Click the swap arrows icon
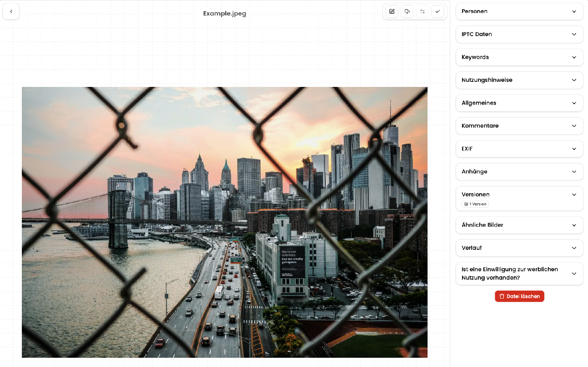This screenshot has width=588, height=367. click(423, 11)
